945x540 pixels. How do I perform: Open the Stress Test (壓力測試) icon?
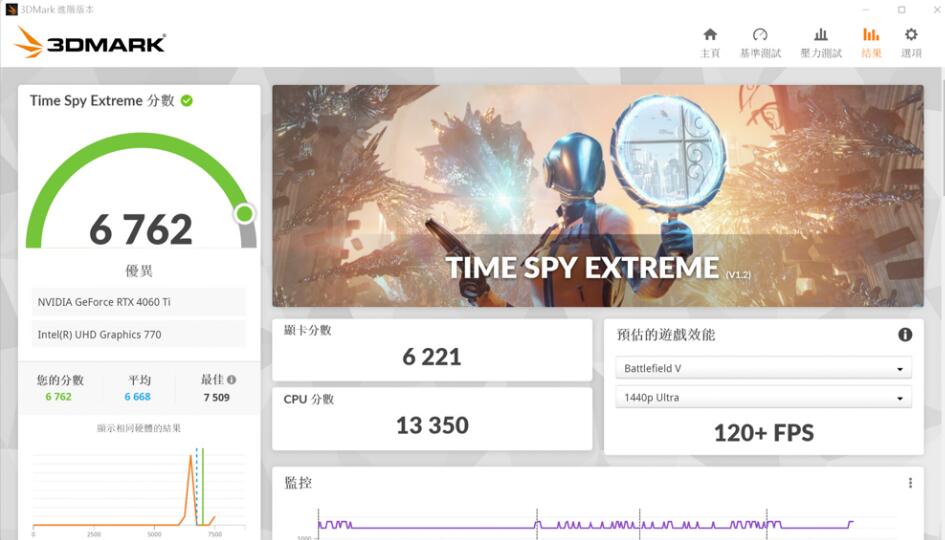pos(821,35)
